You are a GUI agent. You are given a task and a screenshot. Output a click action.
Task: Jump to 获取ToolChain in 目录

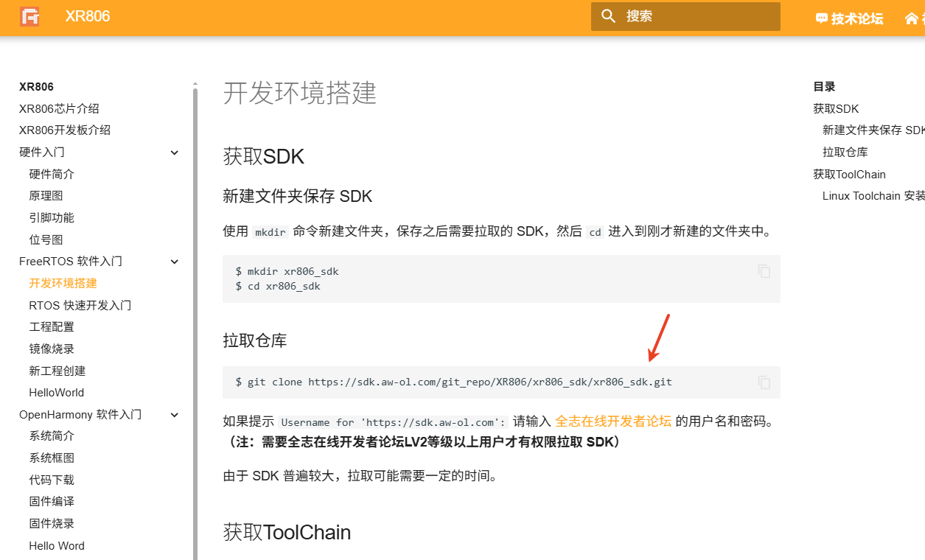(849, 175)
